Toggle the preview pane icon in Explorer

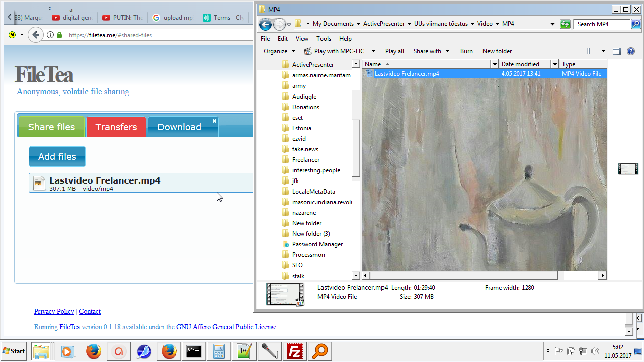coord(617,51)
